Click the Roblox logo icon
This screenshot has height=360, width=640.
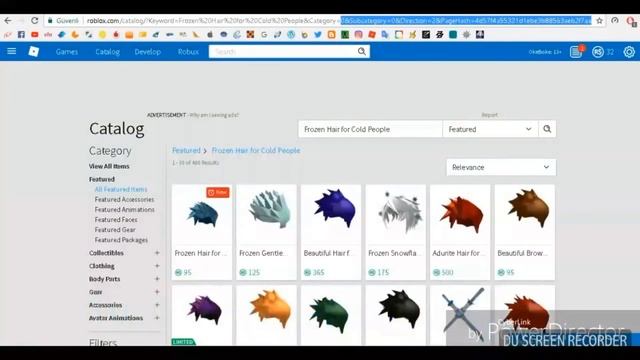pyautogui.click(x=34, y=51)
